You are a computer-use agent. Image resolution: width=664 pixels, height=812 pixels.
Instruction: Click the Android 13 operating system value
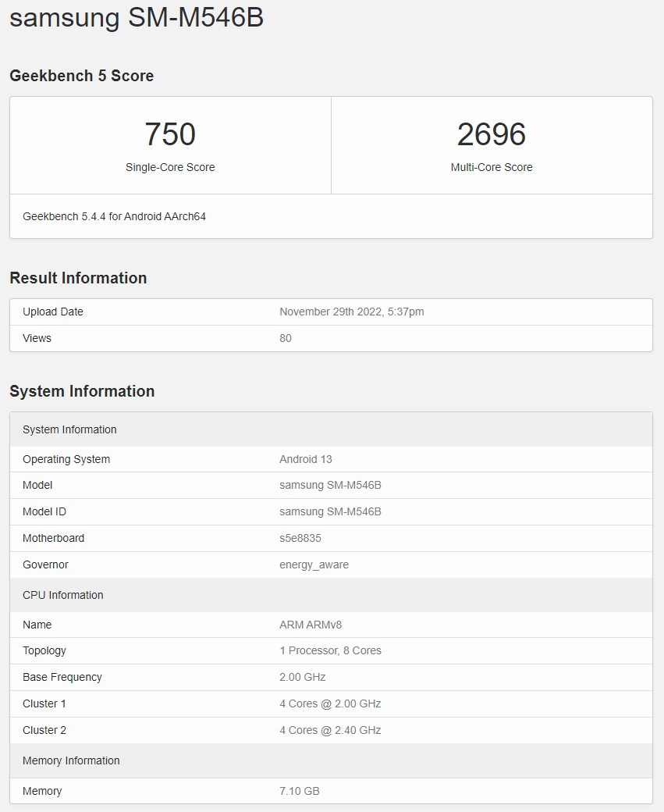(306, 459)
